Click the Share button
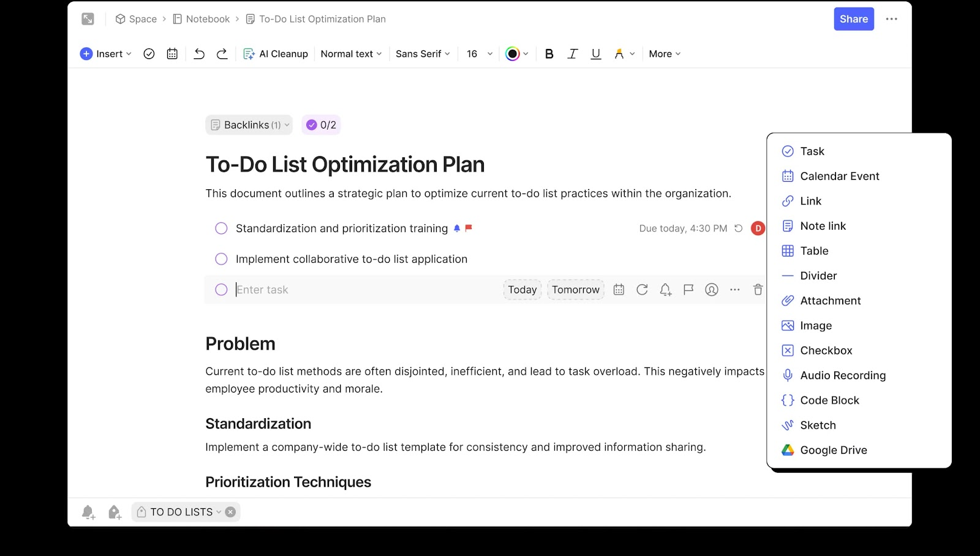Viewport: 980px width, 556px height. (x=853, y=19)
